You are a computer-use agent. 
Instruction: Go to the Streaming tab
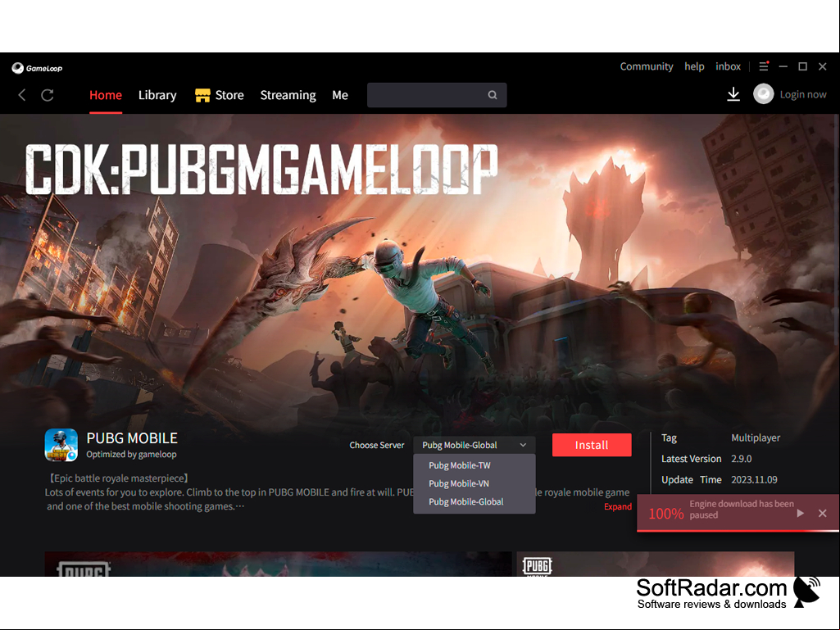tap(288, 95)
